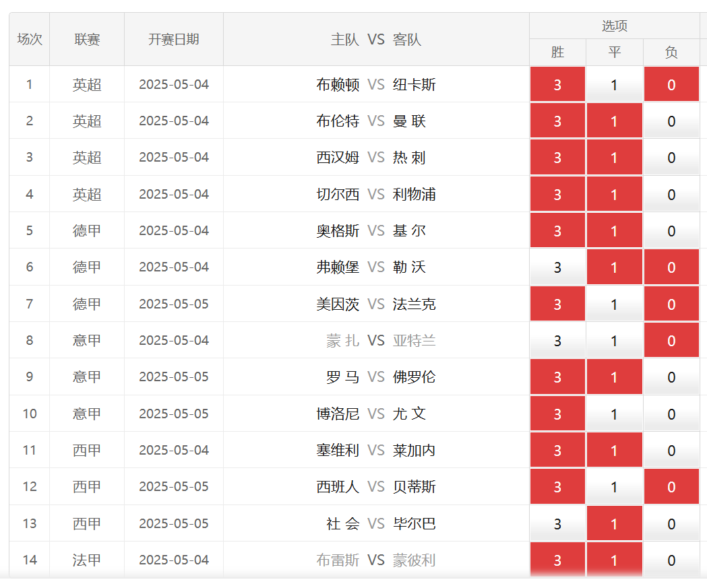Select draw option 1 for 奥格斯 VS 基尔

tap(614, 231)
